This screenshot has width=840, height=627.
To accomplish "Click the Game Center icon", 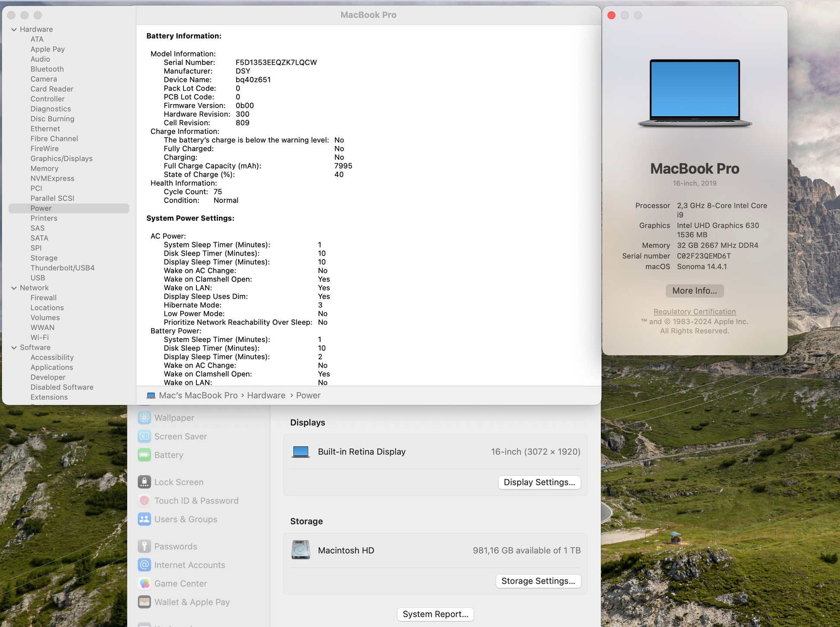I will [x=144, y=583].
